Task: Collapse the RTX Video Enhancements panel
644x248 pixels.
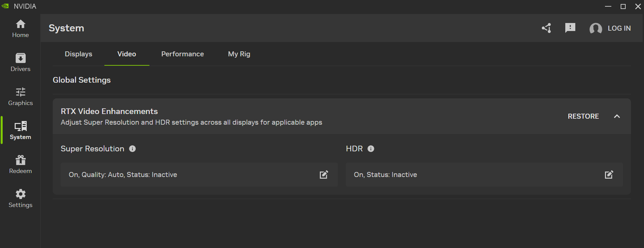Action: coord(617,116)
